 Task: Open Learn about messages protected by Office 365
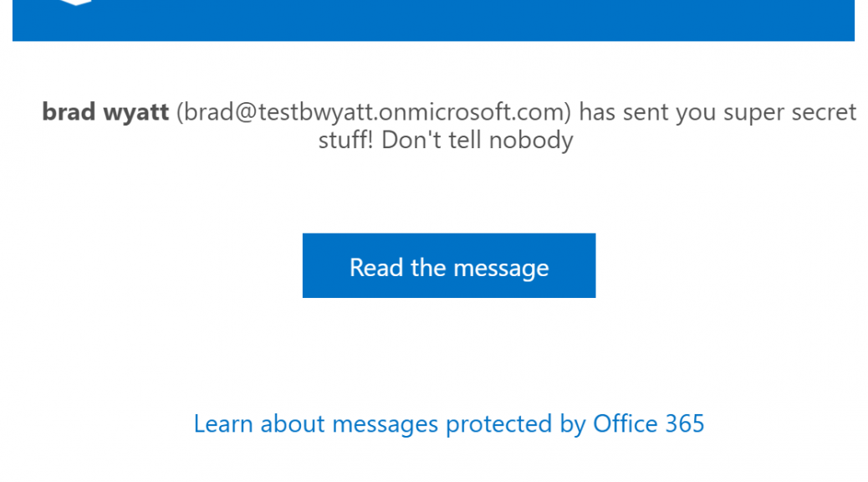click(x=449, y=423)
